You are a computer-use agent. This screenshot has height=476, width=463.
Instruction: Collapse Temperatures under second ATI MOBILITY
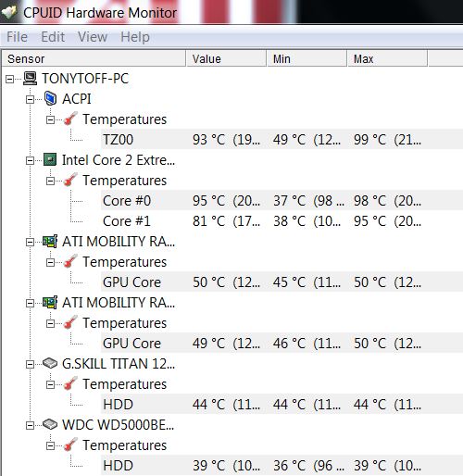[x=50, y=323]
